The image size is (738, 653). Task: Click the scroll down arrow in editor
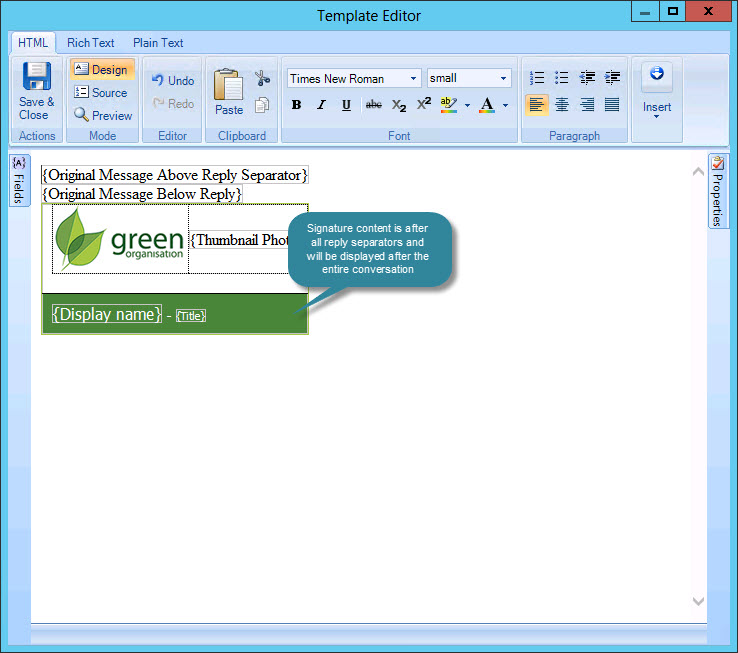tap(698, 601)
